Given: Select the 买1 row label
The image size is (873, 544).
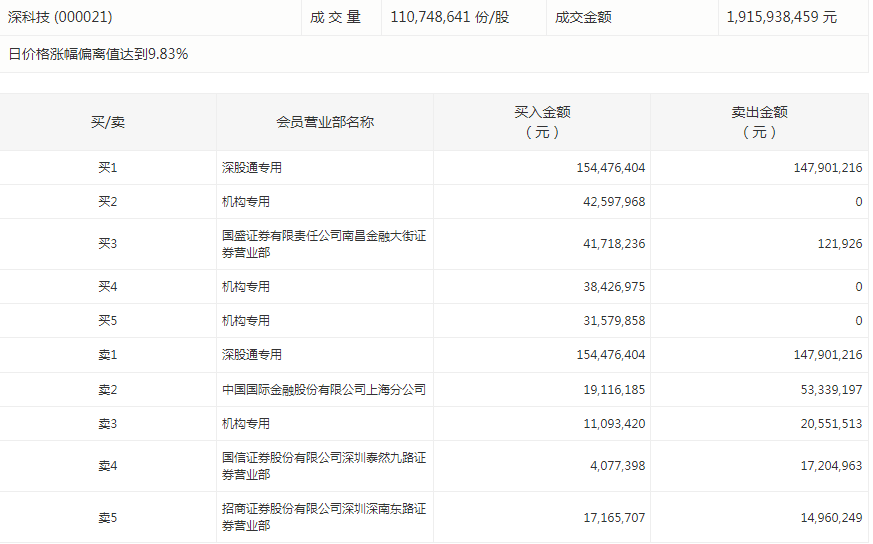Looking at the screenshot, I should tap(108, 168).
